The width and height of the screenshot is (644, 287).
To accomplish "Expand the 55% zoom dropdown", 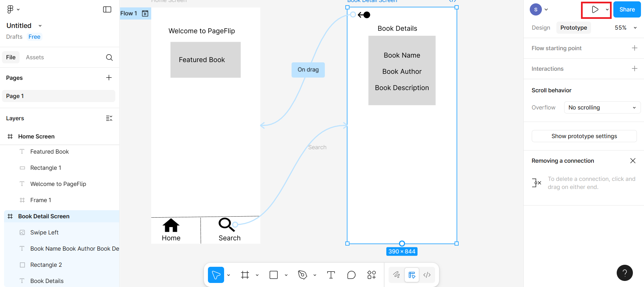I will click(x=625, y=28).
